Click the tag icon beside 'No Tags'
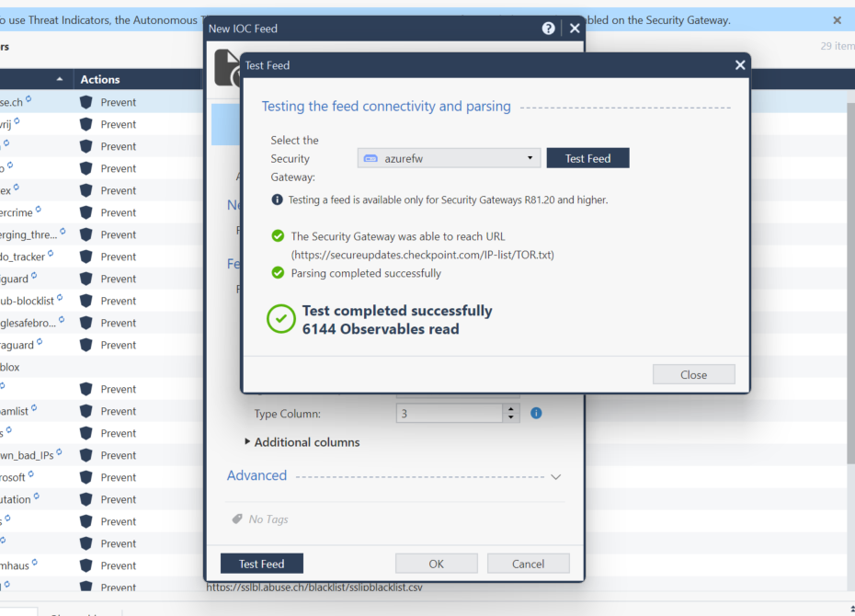 click(237, 519)
